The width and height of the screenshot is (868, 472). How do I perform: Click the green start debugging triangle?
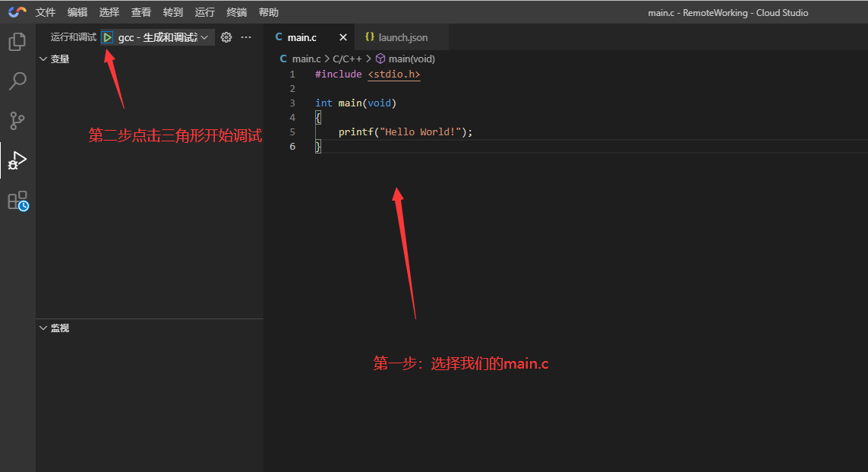tap(108, 37)
